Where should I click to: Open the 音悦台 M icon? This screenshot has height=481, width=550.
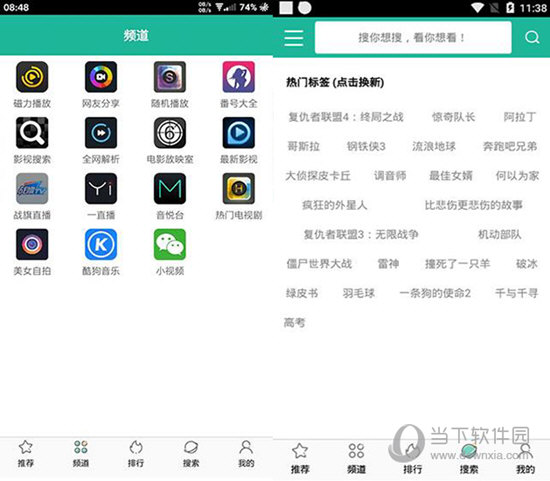[170, 188]
